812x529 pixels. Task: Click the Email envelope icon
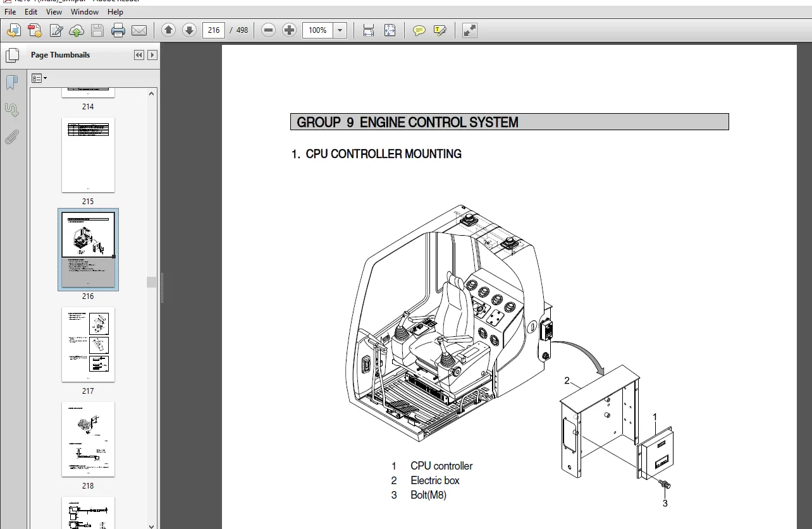tap(139, 30)
